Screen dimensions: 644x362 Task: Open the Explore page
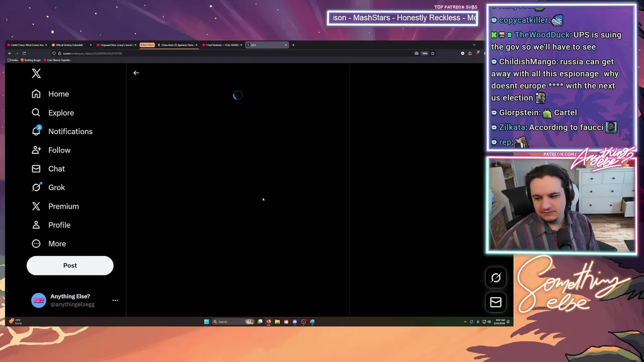(53, 113)
